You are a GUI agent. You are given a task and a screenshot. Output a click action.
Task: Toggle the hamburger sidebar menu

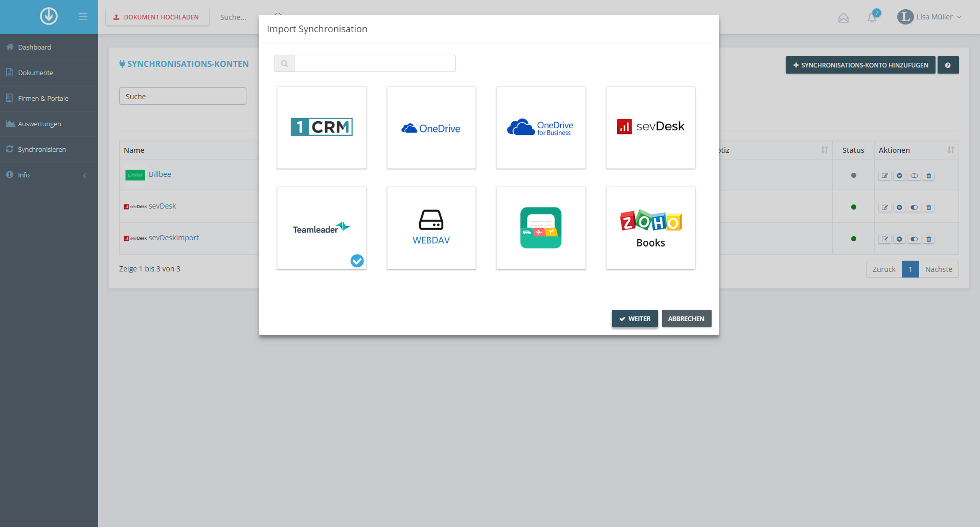83,17
